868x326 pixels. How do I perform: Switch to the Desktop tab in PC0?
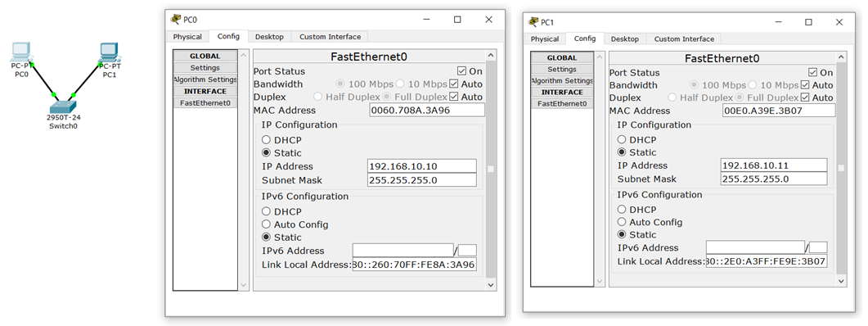click(x=270, y=37)
